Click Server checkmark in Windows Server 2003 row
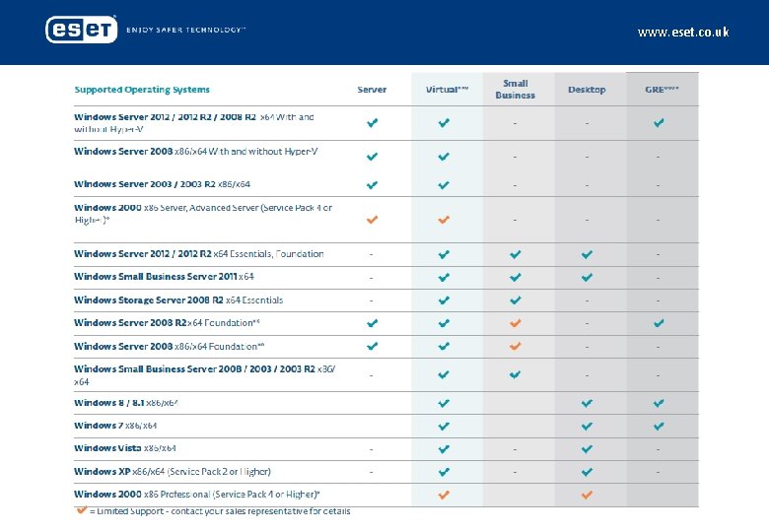This screenshot has width=769, height=532. (x=372, y=184)
